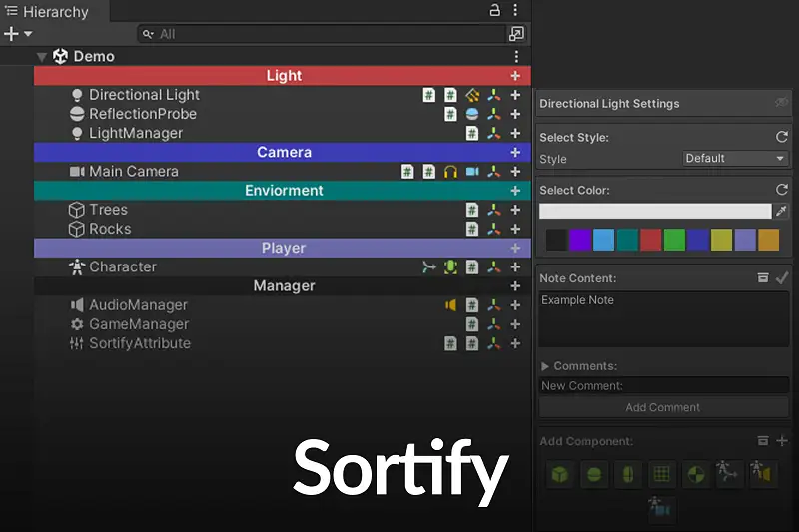
Task: Click the archive icon beside Note Content
Action: [763, 277]
